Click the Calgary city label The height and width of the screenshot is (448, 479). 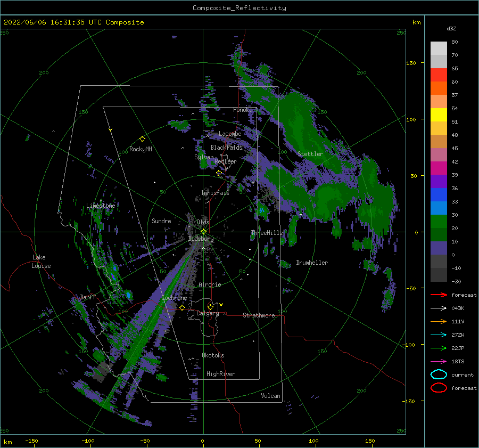[x=208, y=313]
